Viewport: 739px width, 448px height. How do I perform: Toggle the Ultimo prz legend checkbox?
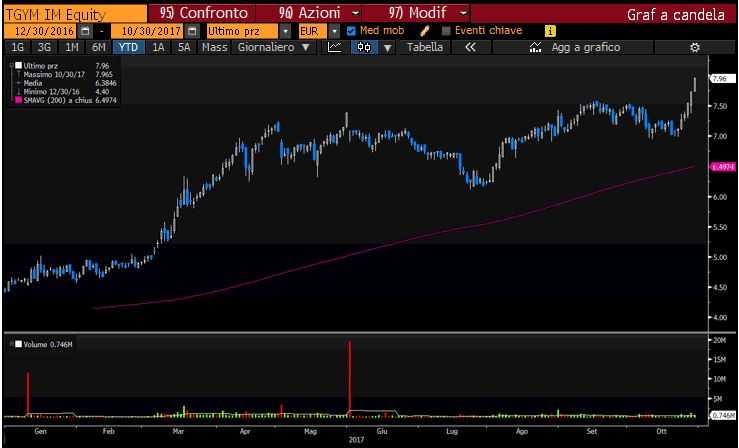tap(18, 65)
